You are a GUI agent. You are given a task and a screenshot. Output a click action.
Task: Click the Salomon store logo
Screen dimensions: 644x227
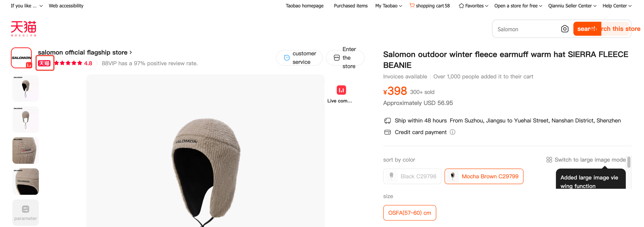point(21,58)
